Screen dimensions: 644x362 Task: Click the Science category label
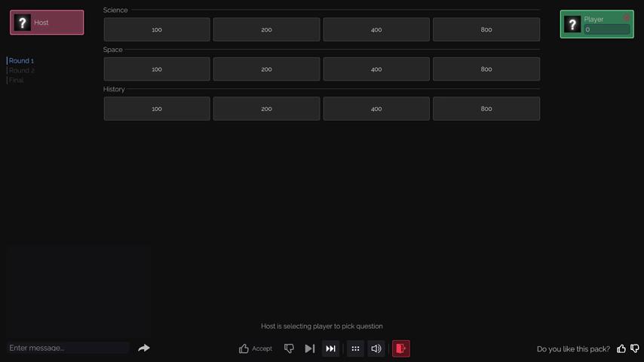click(115, 10)
